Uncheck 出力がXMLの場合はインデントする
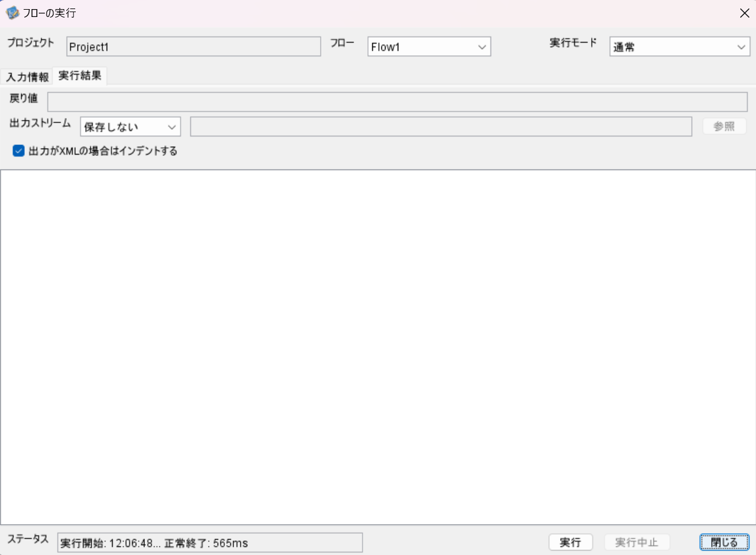Image resolution: width=756 pixels, height=555 pixels. click(18, 151)
